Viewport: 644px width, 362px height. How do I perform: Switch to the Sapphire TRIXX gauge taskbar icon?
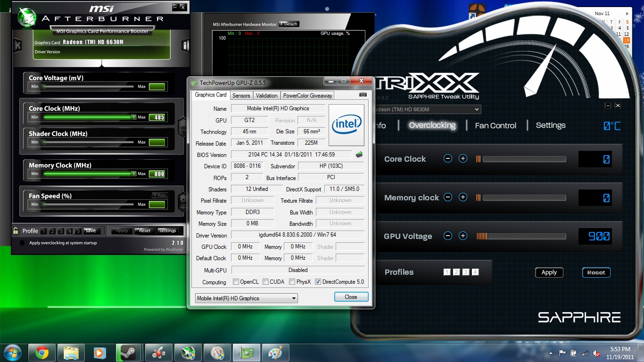click(x=217, y=353)
